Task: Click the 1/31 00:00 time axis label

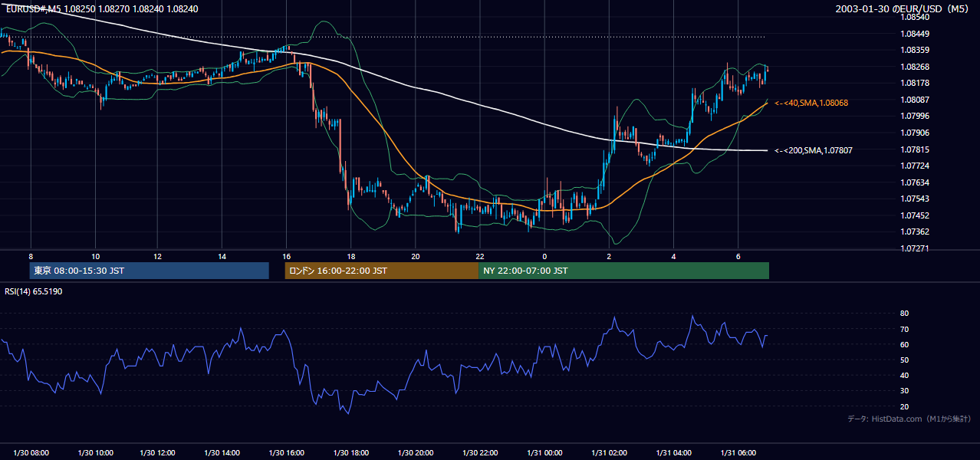Action: pos(544,453)
